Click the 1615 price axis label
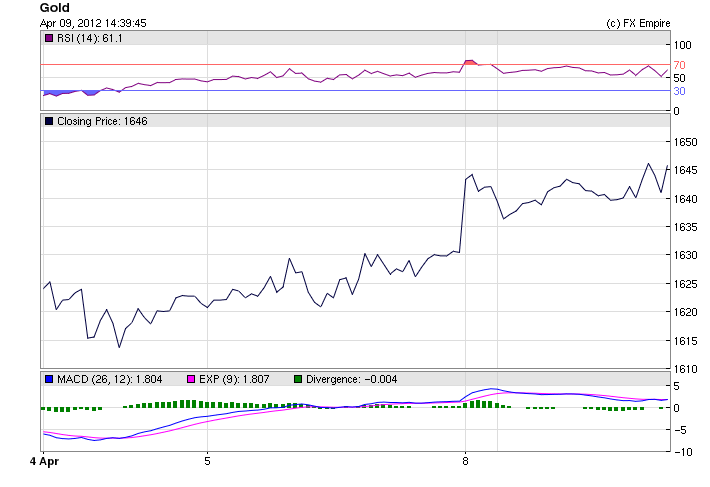Image resolution: width=710 pixels, height=487 pixels. 686,341
